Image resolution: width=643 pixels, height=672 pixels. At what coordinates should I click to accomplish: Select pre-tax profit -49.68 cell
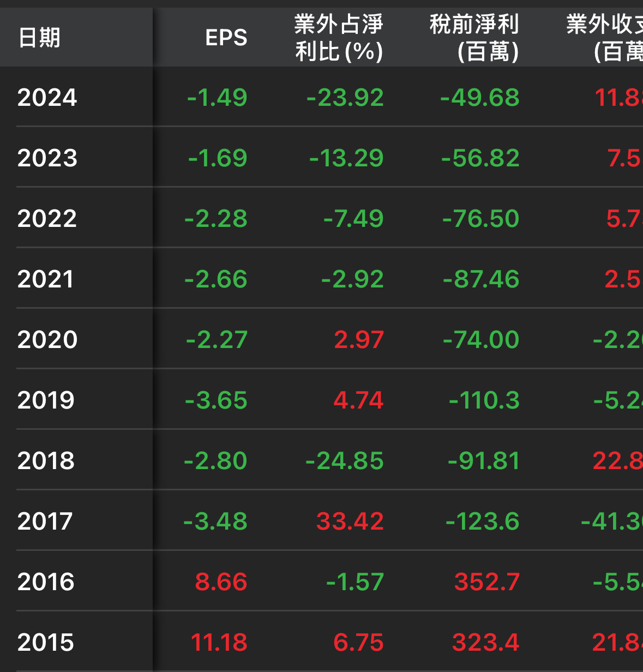click(x=480, y=98)
